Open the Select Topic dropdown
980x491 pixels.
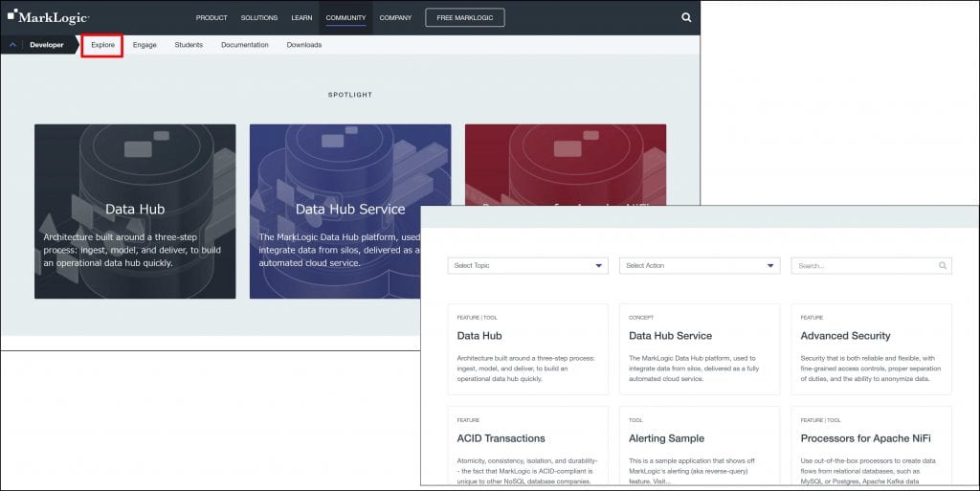click(x=527, y=266)
